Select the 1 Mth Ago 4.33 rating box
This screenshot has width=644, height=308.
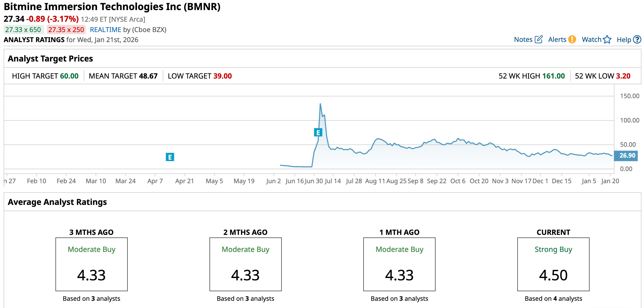pos(399,264)
